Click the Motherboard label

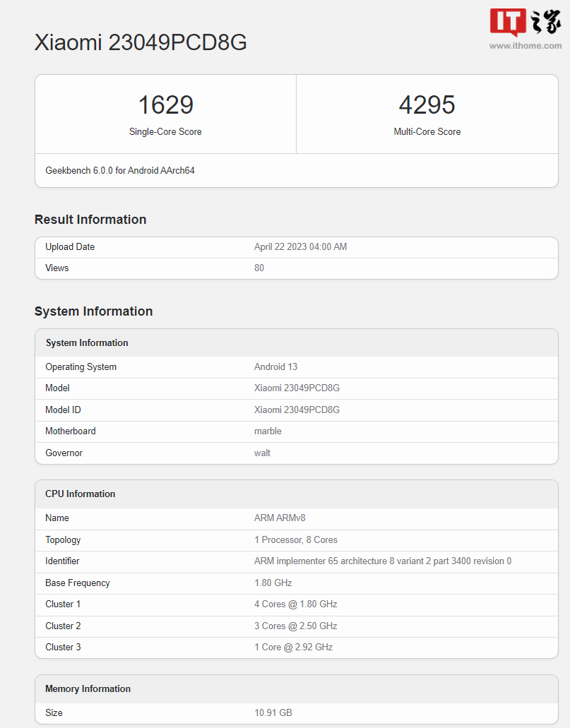(x=71, y=431)
